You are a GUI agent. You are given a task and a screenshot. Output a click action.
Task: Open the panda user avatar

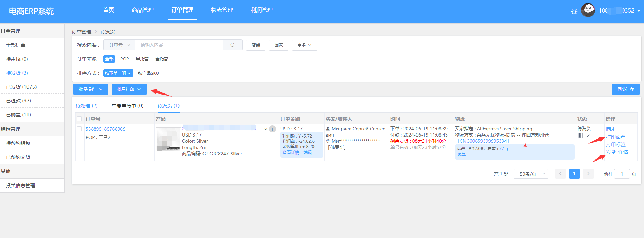[588, 10]
